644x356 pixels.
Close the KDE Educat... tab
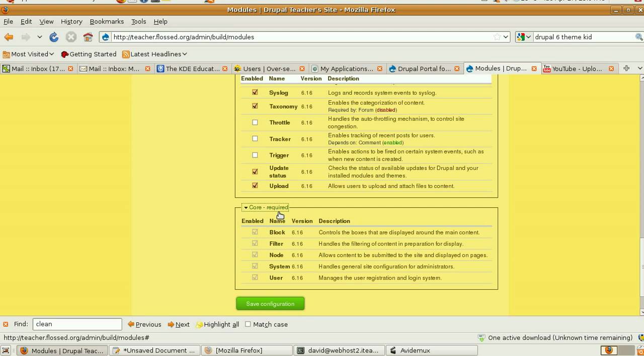coord(224,68)
